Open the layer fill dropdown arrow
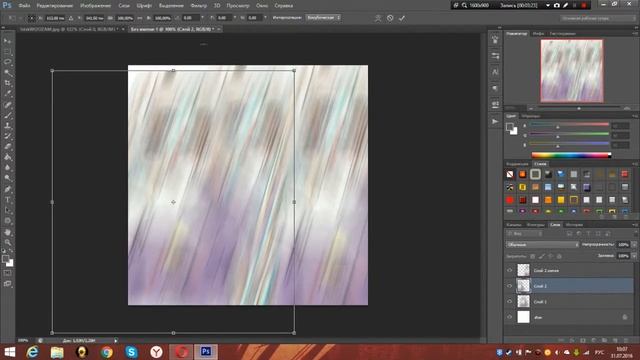 click(x=634, y=256)
